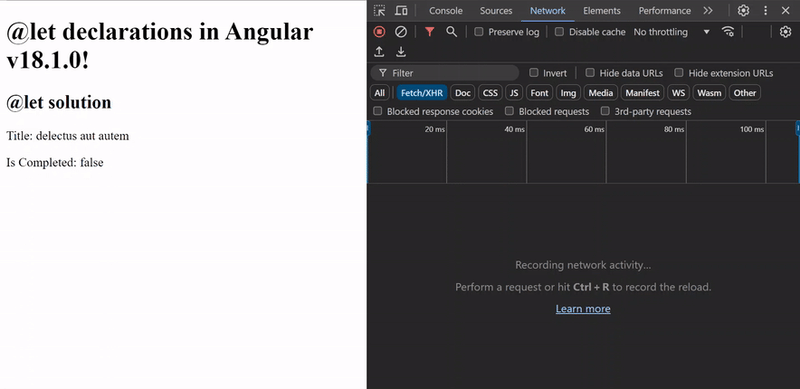Filter requests by CSS
The width and height of the screenshot is (800, 389).
[490, 93]
